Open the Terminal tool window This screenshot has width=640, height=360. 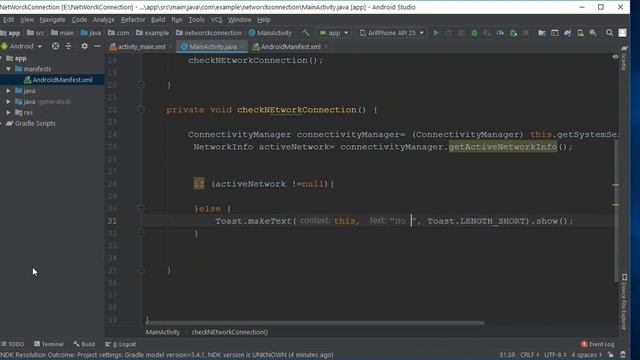point(49,344)
